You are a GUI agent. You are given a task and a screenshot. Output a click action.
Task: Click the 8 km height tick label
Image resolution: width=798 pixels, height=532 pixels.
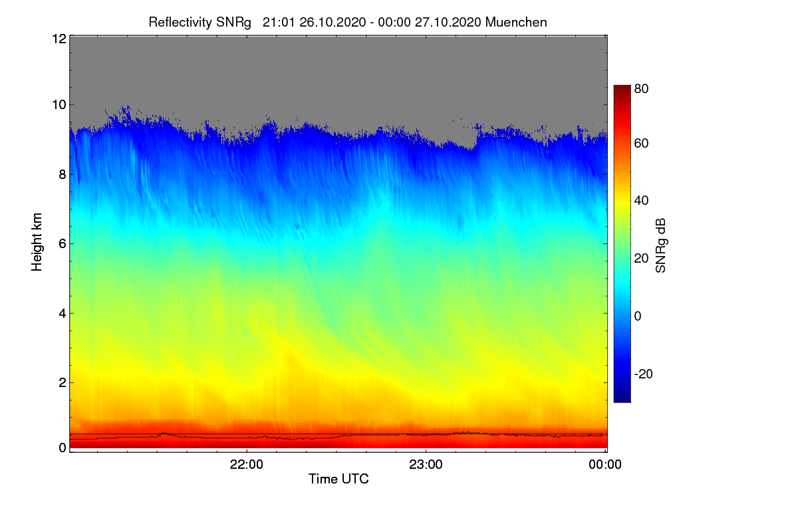pyautogui.click(x=63, y=174)
